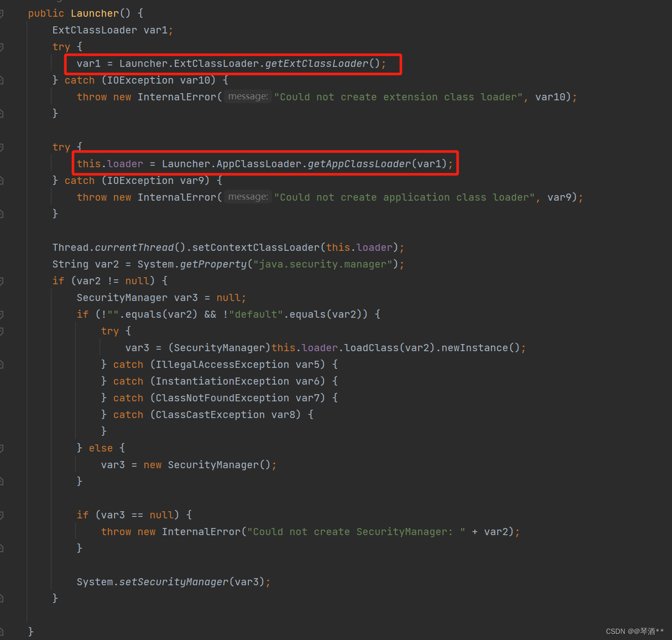Screen dimensions: 672x640
Task: Click the ExtClassLoader type in var1 declaration
Action: coord(95,30)
